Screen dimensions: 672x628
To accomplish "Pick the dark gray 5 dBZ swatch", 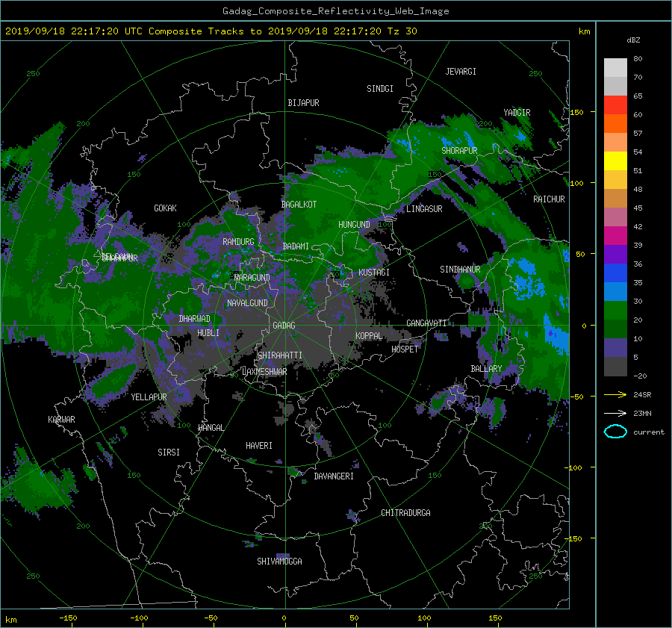I will pos(615,367).
